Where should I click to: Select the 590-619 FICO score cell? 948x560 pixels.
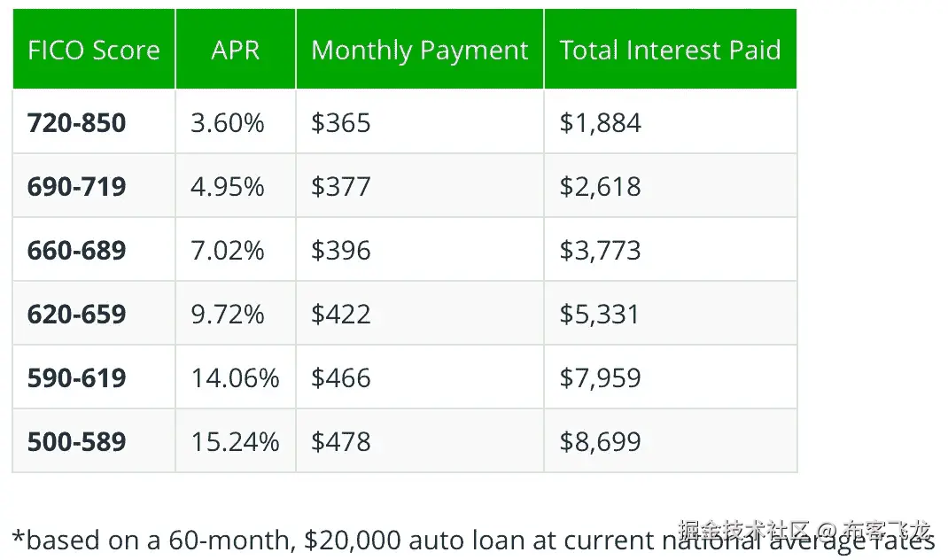pos(77,378)
